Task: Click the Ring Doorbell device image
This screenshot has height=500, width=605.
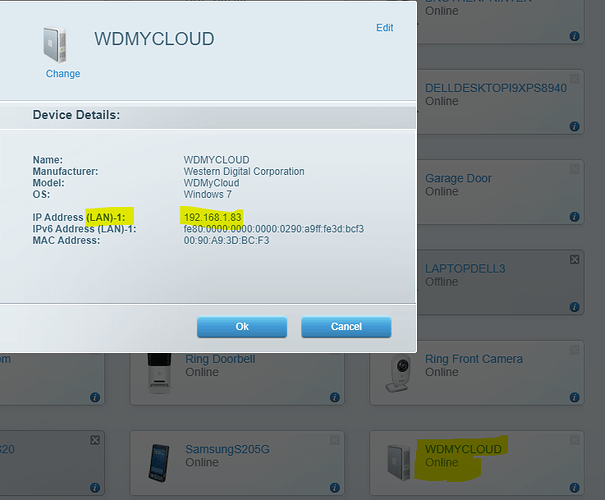Action: (159, 373)
